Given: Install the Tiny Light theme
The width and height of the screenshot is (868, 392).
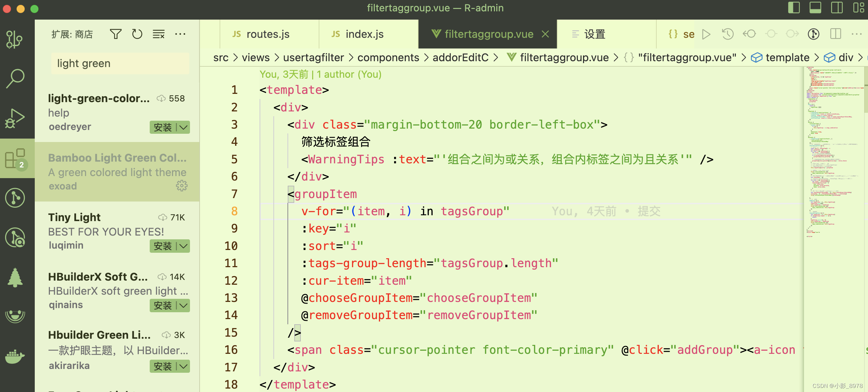Looking at the screenshot, I should 162,246.
